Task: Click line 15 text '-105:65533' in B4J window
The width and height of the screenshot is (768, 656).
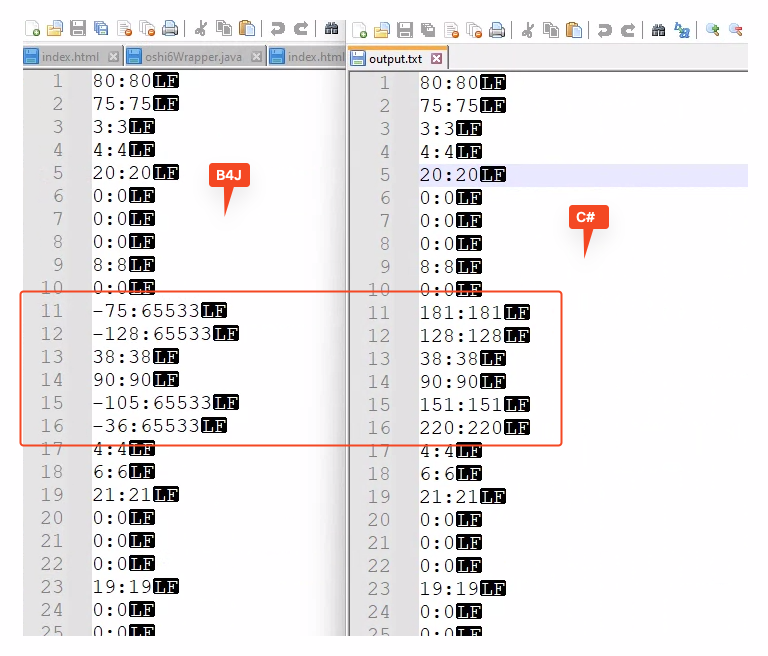Action: pyautogui.click(x=153, y=403)
